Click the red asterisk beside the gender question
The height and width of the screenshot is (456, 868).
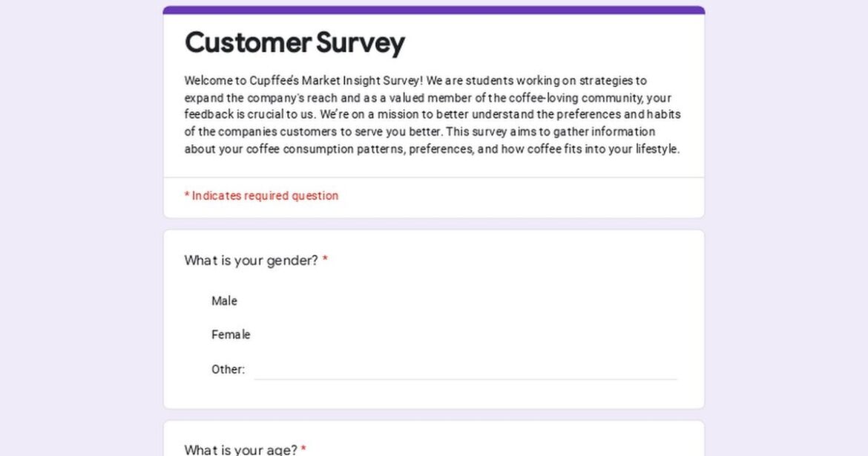[x=327, y=258]
